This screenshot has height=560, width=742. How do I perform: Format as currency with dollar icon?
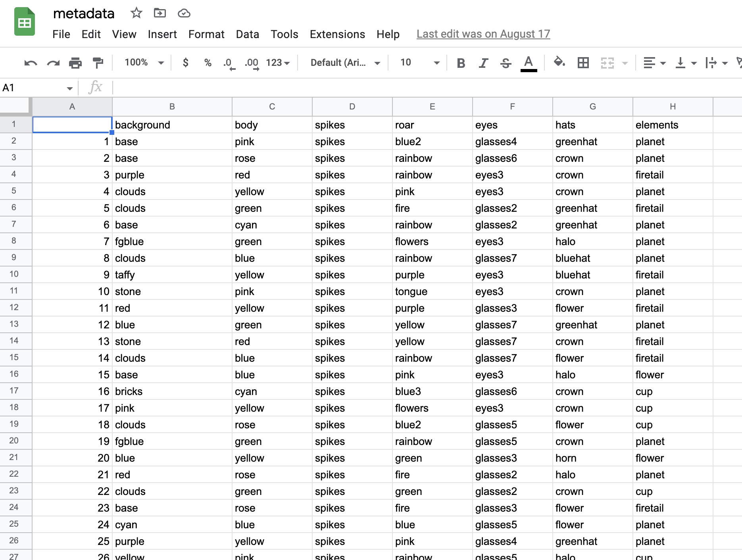185,63
